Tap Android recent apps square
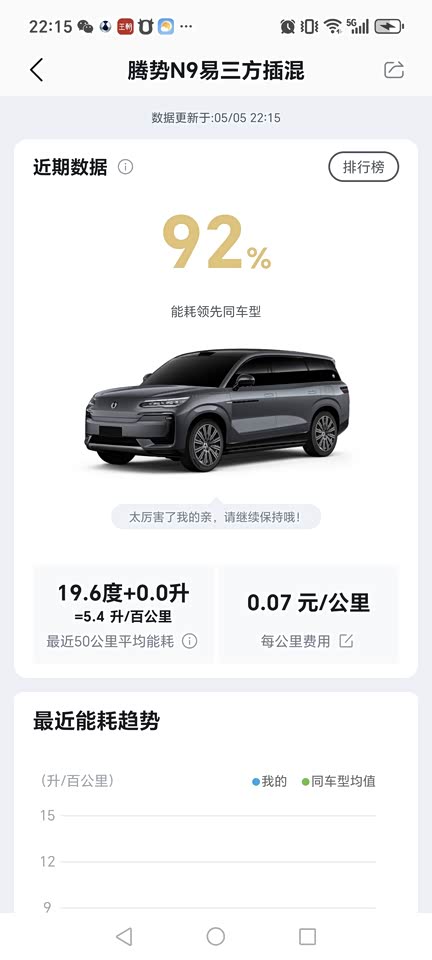This screenshot has width=432, height=960. (307, 936)
